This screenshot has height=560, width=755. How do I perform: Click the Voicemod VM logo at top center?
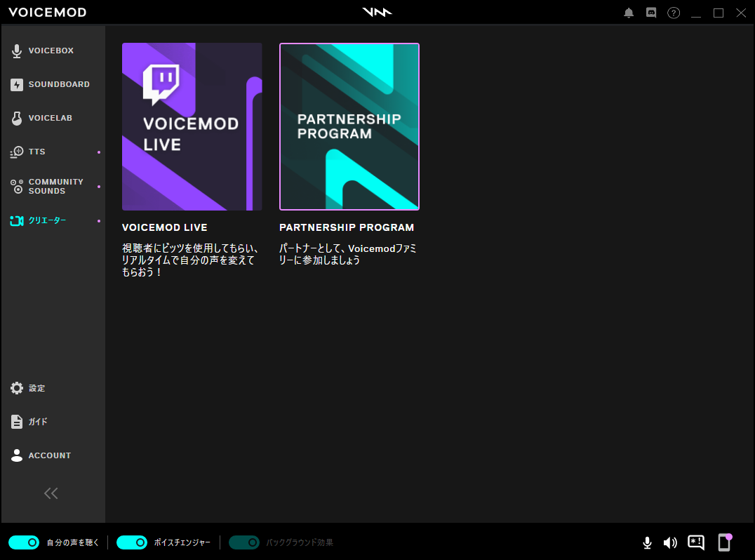(x=377, y=12)
